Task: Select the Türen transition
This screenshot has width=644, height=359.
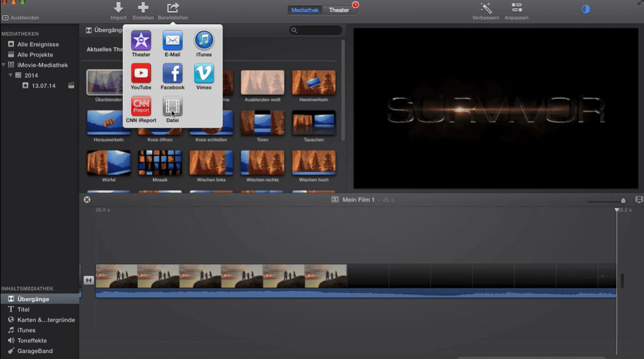Action: click(x=262, y=123)
